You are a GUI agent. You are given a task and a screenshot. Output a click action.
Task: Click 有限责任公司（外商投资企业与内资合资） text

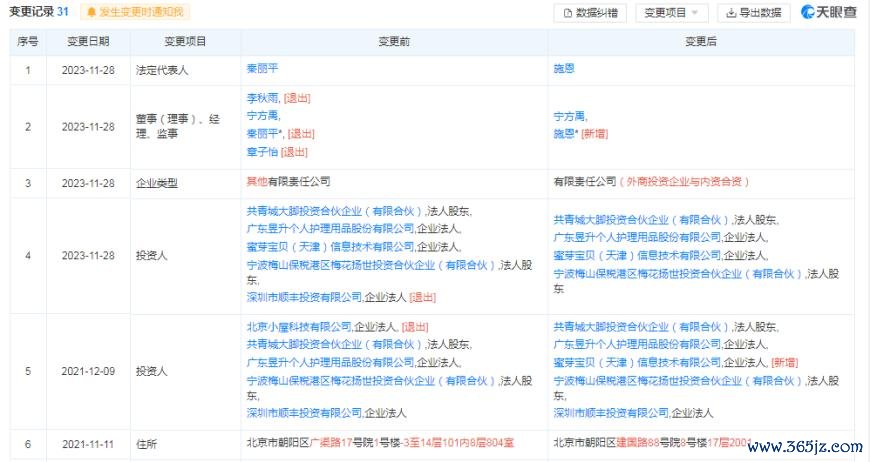click(x=652, y=182)
